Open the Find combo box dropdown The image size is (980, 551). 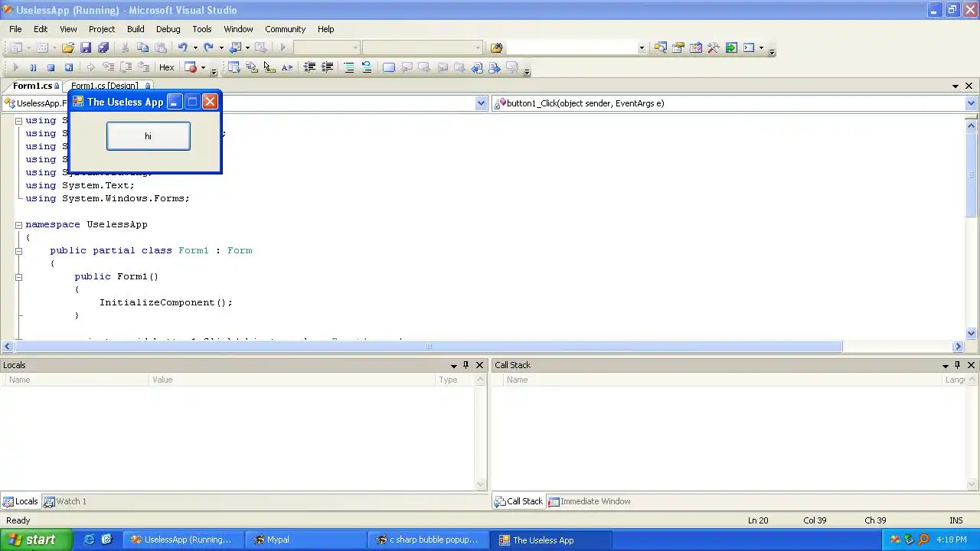[642, 47]
